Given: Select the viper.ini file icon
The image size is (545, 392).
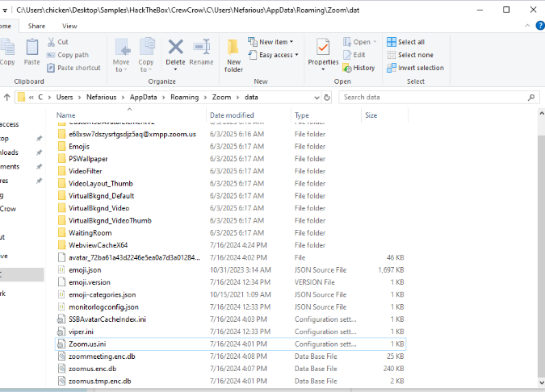Looking at the screenshot, I should (x=61, y=332).
